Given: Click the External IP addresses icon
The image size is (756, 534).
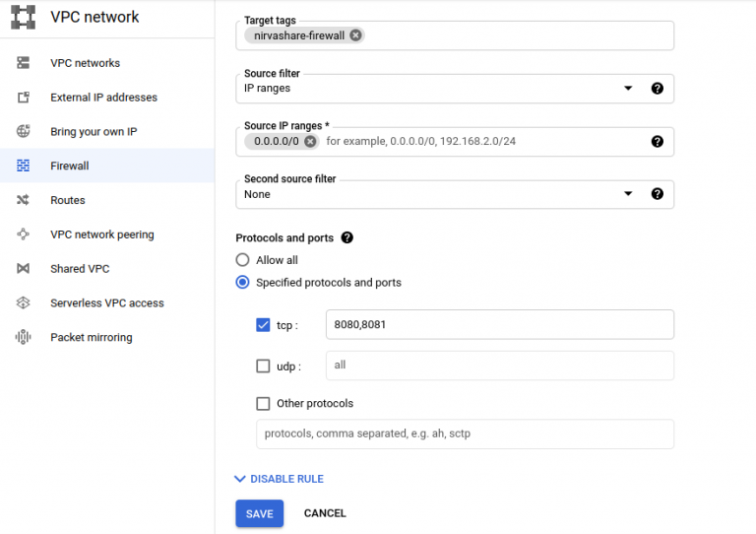Looking at the screenshot, I should 24,98.
